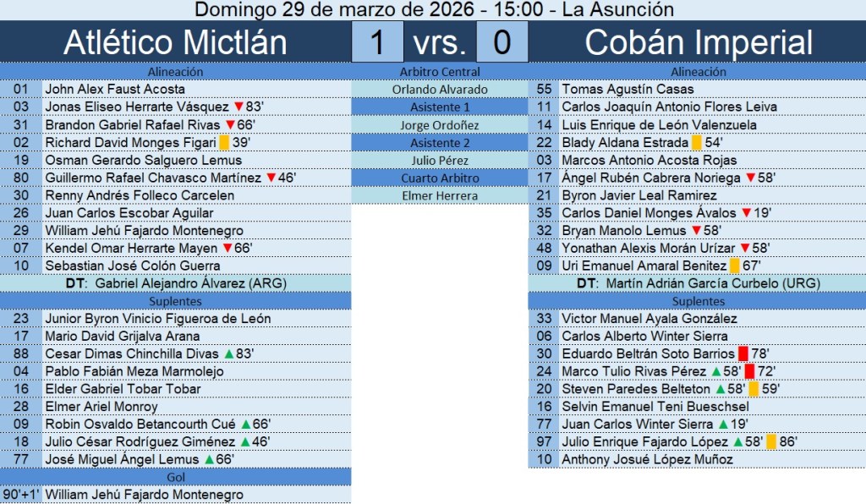Click the Cobán Imperial score box showing 0
This screenshot has width=866, height=504.
tap(502, 42)
